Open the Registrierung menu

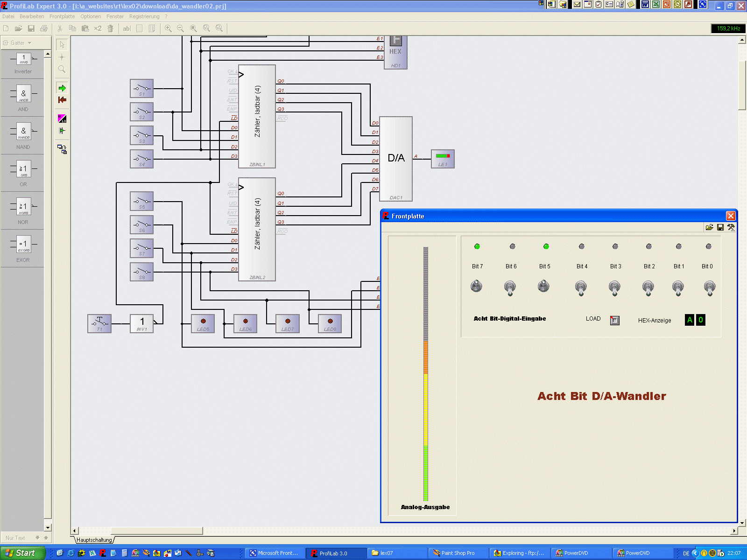tap(144, 16)
